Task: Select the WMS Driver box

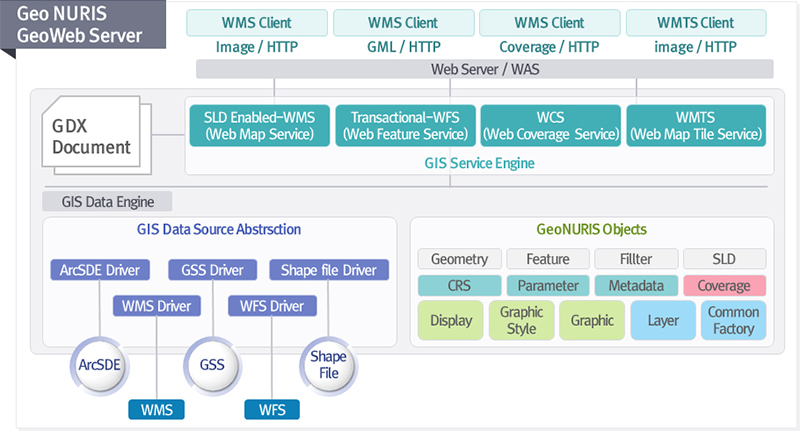Action: point(157,306)
